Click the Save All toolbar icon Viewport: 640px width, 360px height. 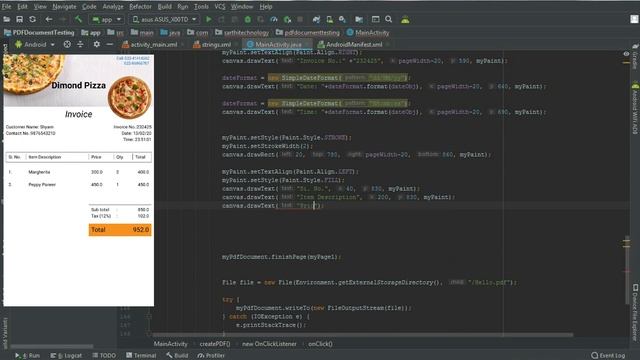pos(19,19)
